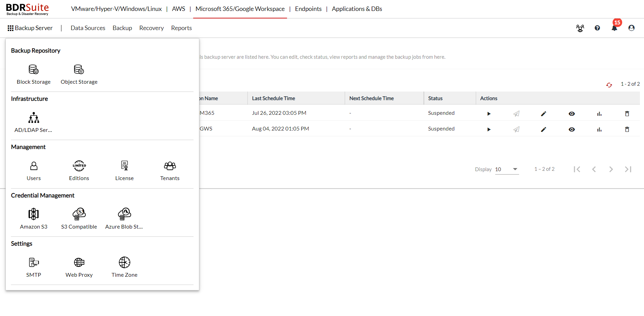Run the GWS backup job now

(489, 129)
